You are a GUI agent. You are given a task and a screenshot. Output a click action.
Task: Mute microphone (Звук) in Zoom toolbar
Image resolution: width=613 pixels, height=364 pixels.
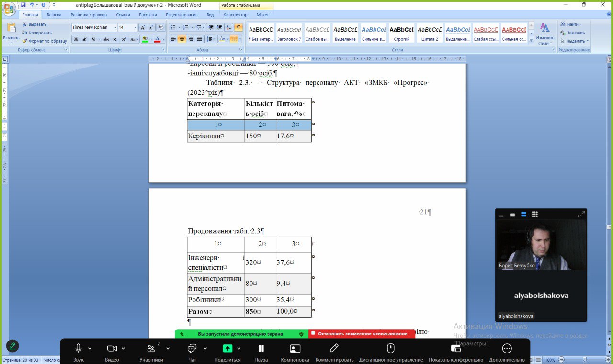pyautogui.click(x=79, y=352)
